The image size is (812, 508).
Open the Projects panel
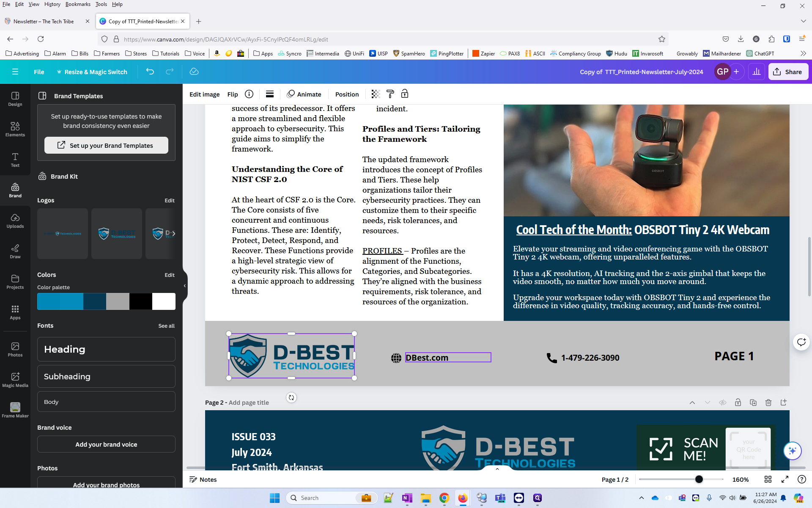point(15,282)
